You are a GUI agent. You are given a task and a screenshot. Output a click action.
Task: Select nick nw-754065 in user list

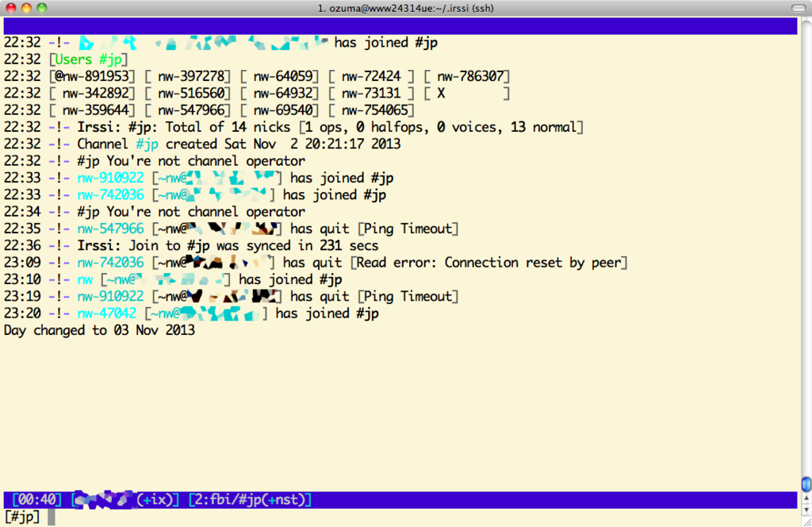click(x=375, y=110)
